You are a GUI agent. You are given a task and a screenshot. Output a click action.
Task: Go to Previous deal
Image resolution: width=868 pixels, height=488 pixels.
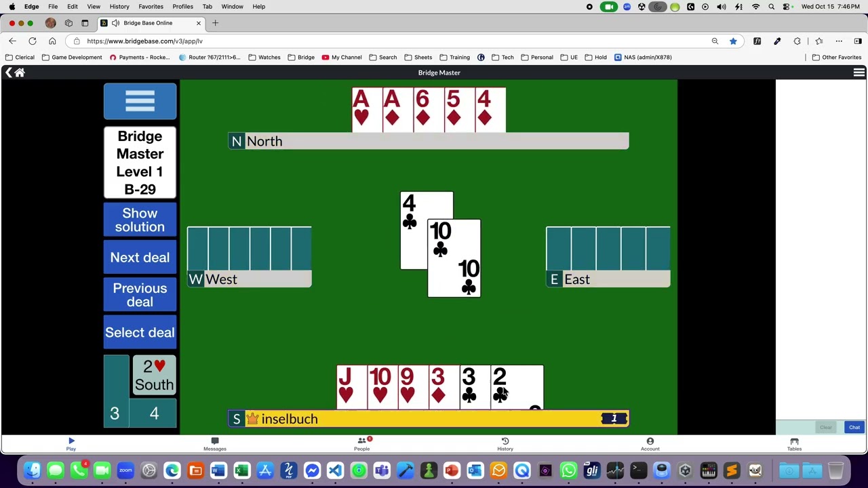click(140, 295)
